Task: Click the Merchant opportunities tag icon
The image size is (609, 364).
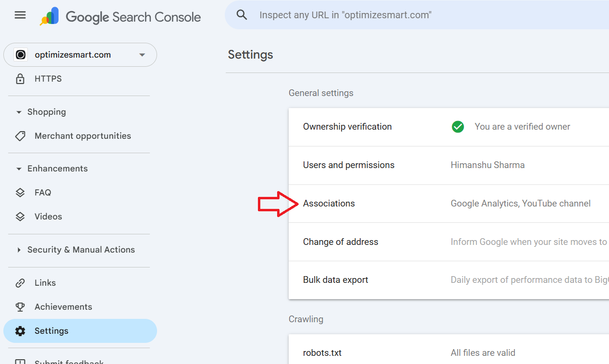Action: point(20,136)
